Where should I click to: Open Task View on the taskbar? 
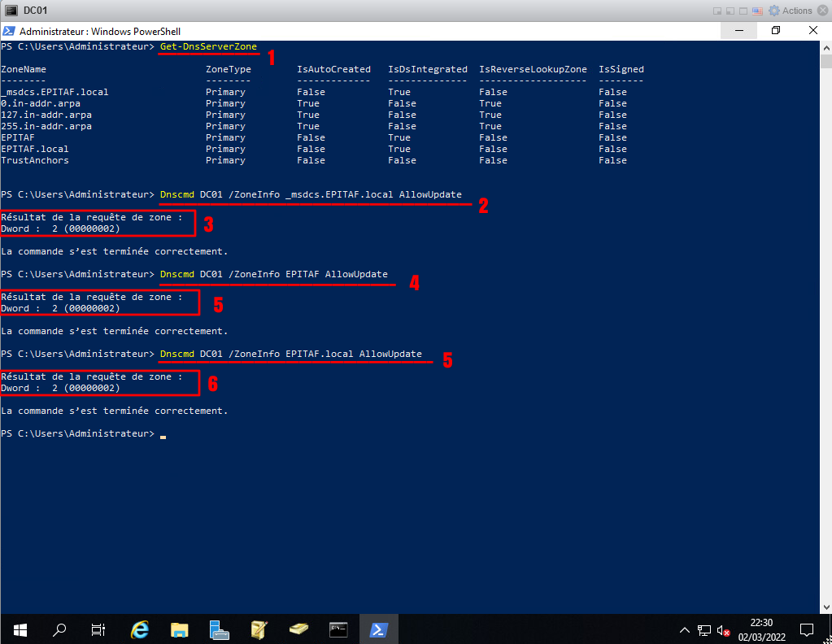[x=98, y=629]
